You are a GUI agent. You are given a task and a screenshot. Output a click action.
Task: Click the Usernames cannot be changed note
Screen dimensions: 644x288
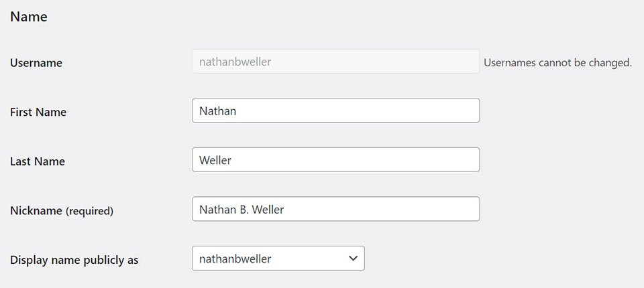pos(557,63)
